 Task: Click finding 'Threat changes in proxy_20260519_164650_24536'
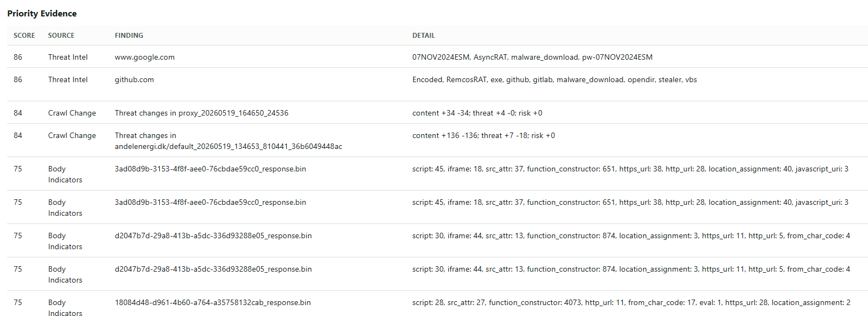tap(201, 113)
